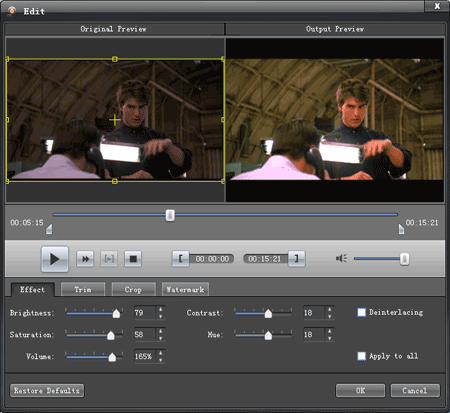The width and height of the screenshot is (450, 413).
Task: Increase Brightness value with up arrow
Action: click(x=161, y=309)
